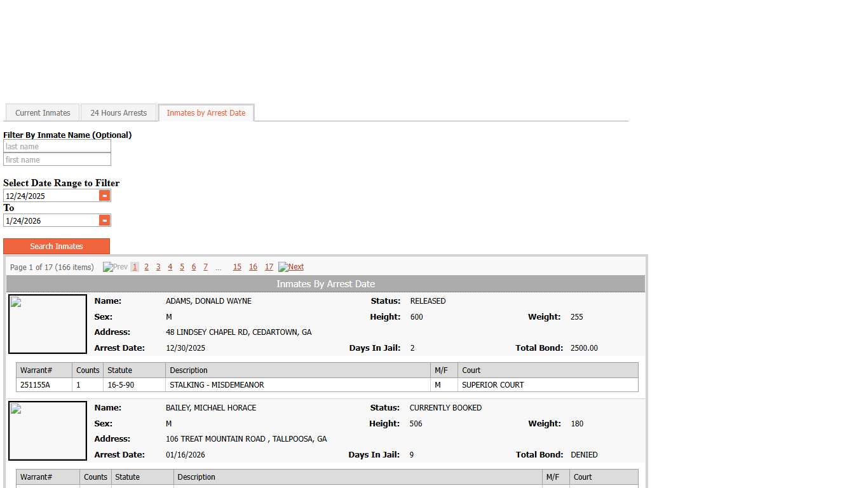Click the first name filter field
The image size is (868, 488).
point(57,160)
